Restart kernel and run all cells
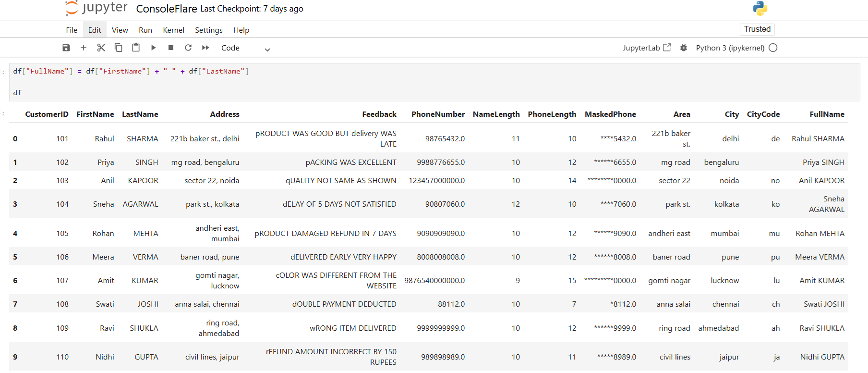This screenshot has width=868, height=373. point(205,48)
